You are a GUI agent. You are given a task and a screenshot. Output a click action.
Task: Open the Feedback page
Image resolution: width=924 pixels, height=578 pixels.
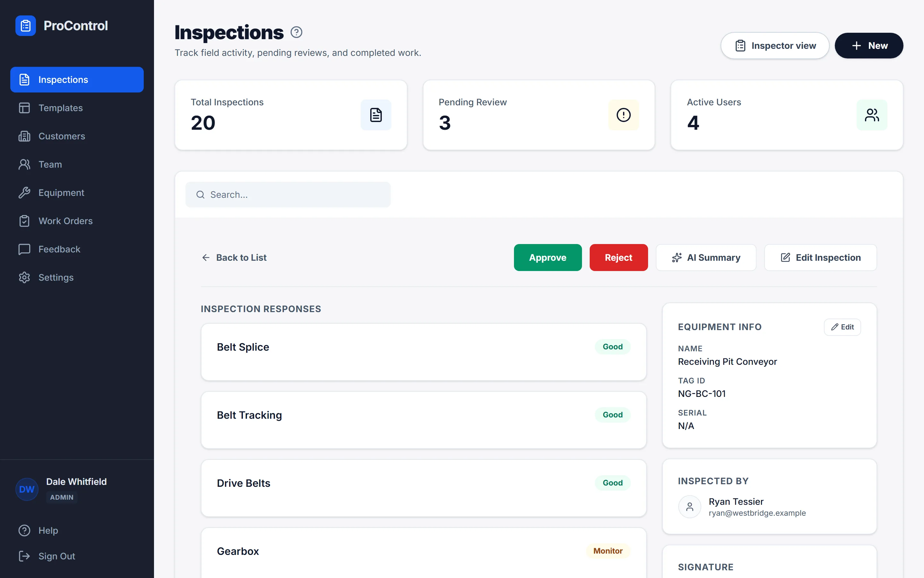point(77,249)
